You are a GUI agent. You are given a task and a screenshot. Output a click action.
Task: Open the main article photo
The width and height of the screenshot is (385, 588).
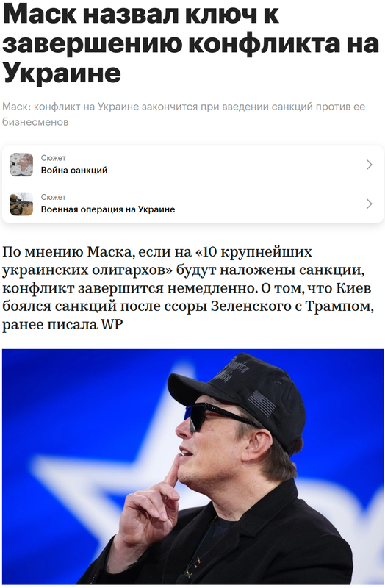[192, 467]
